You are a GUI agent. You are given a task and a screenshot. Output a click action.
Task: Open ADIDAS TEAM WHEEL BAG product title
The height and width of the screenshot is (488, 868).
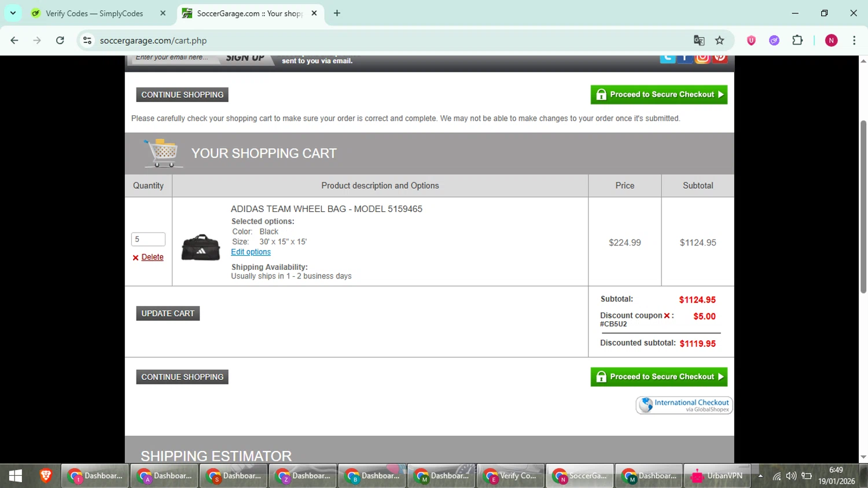point(326,209)
